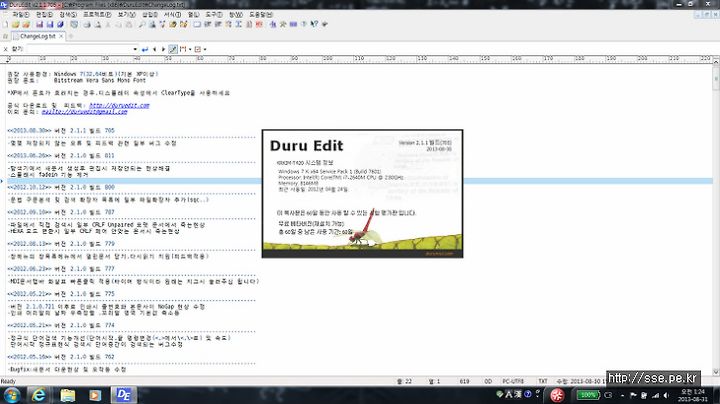Open the find history dropdown arrow
The height and width of the screenshot is (404, 720).
pos(135,49)
